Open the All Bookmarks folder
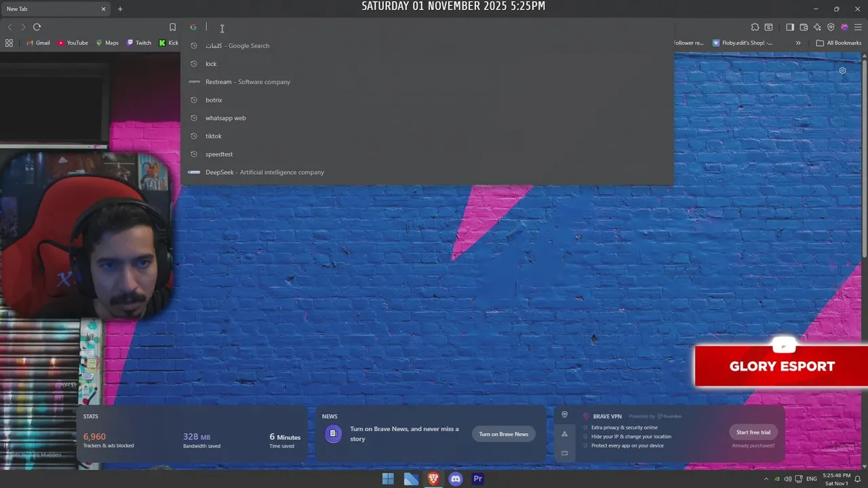The height and width of the screenshot is (488, 868). (839, 43)
